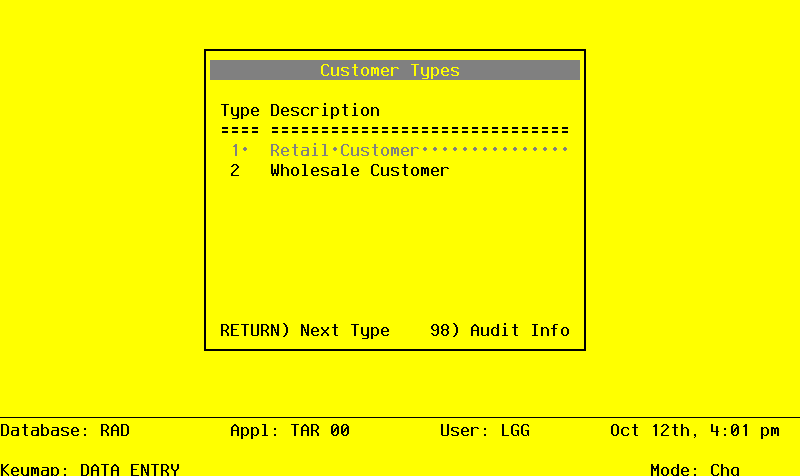Click the Type column header
This screenshot has width=800, height=476.
click(x=240, y=111)
